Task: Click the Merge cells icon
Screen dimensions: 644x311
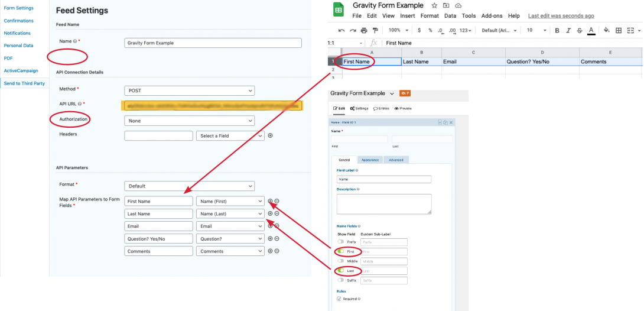Action: tap(631, 30)
